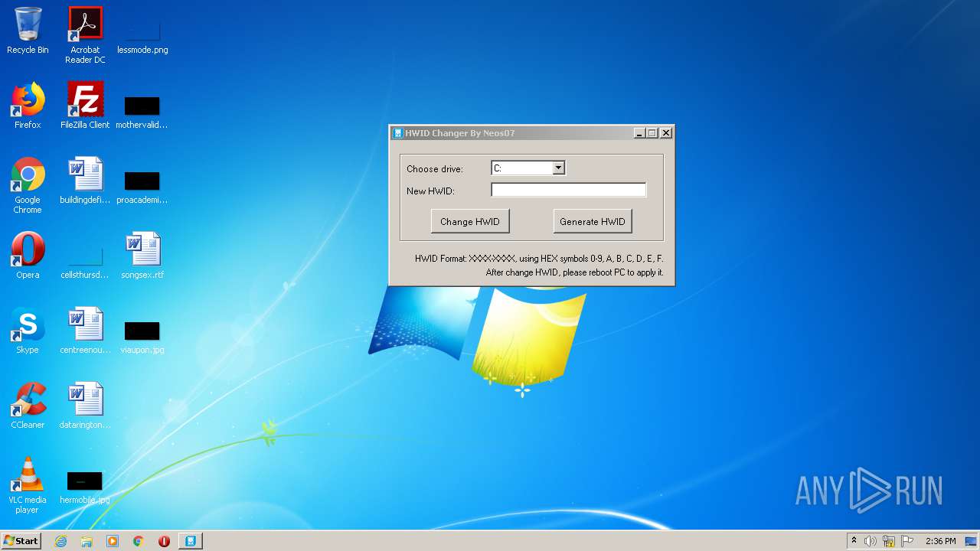
Task: Click the taskbar clock showing 2:36 PM
Action: point(940,541)
